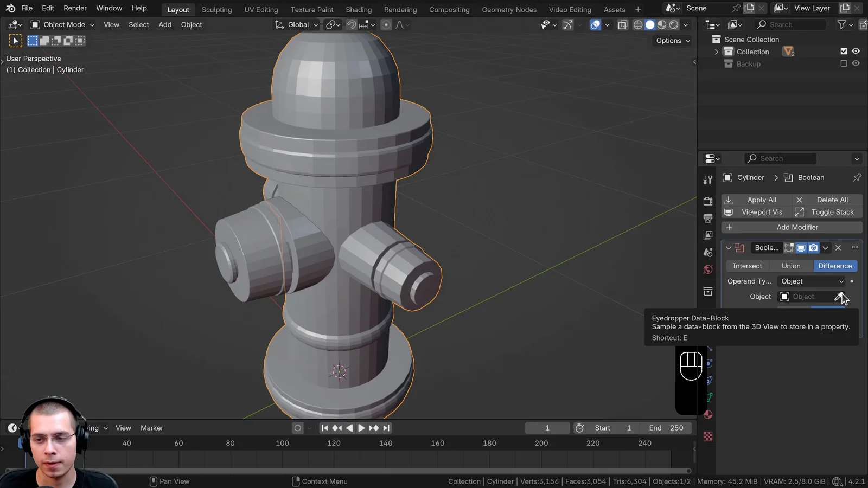Collapse the Boolean modifier panel
The width and height of the screenshot is (868, 488).
(729, 248)
